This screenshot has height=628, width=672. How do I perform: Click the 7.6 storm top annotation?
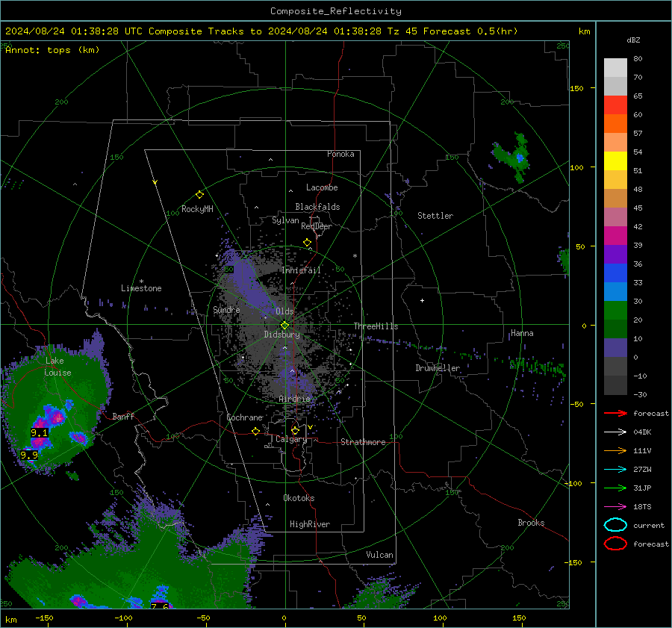click(160, 606)
